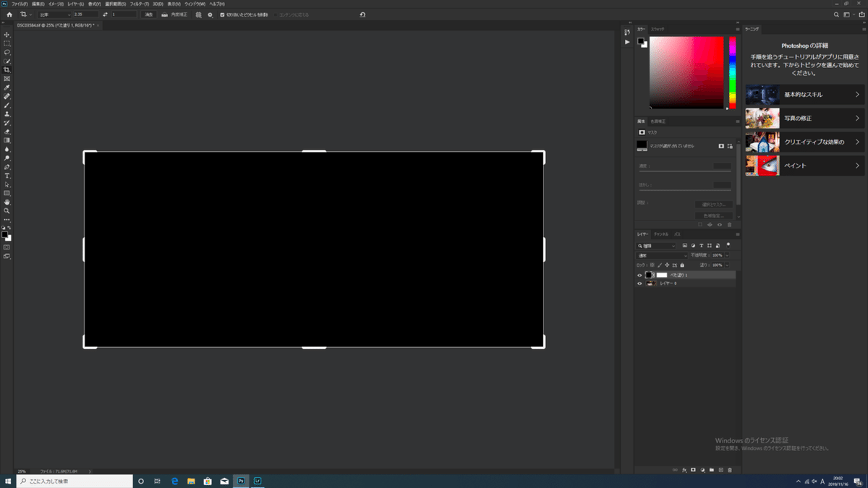Open Photoshop from taskbar
The image size is (868, 488).
[x=241, y=481]
